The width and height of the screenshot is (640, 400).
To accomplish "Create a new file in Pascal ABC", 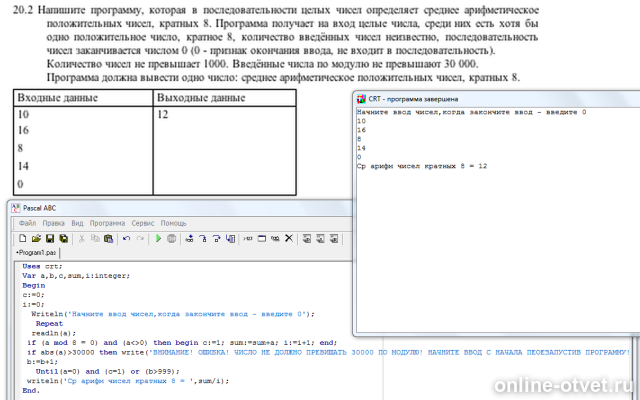I will coord(23,238).
